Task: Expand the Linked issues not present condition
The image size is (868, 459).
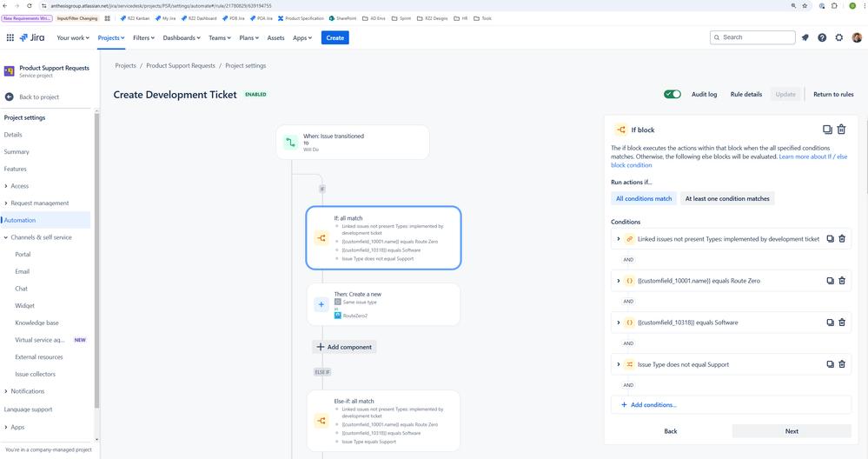Action: pos(619,239)
